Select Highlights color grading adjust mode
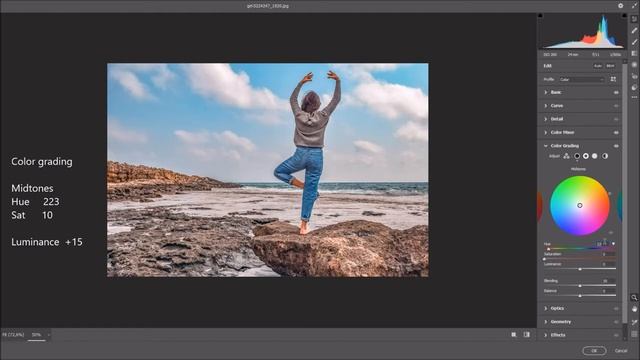 pyautogui.click(x=595, y=156)
